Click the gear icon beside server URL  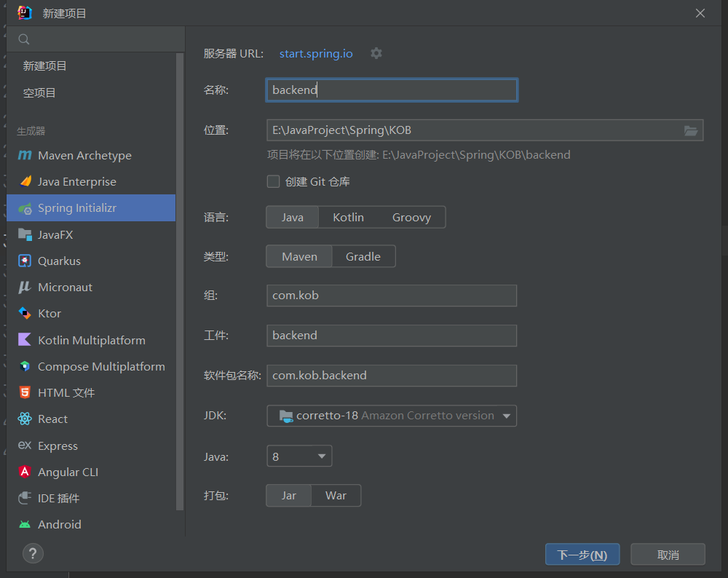pos(376,53)
